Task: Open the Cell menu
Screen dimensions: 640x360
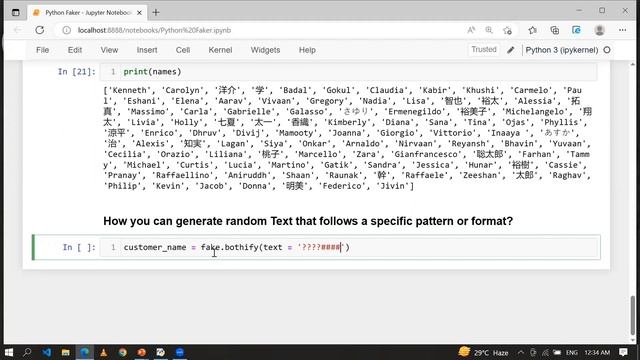Action: tap(183, 50)
